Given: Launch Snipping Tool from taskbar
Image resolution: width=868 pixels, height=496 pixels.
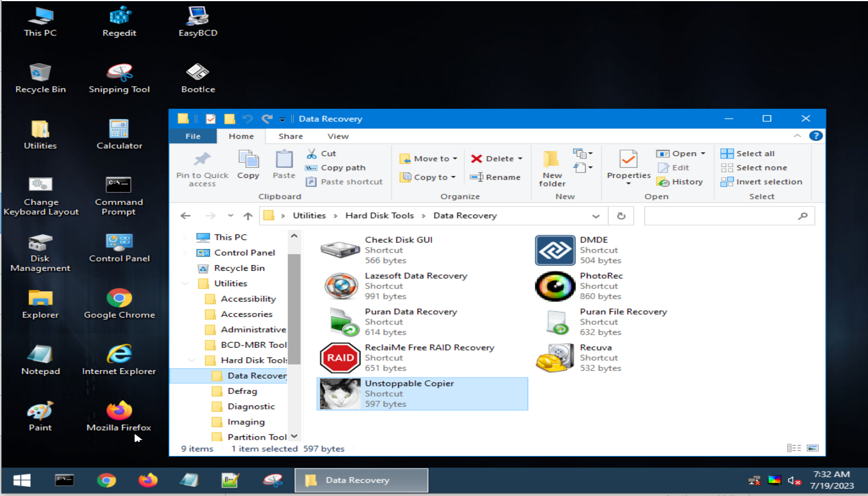Looking at the screenshot, I should pos(273,481).
